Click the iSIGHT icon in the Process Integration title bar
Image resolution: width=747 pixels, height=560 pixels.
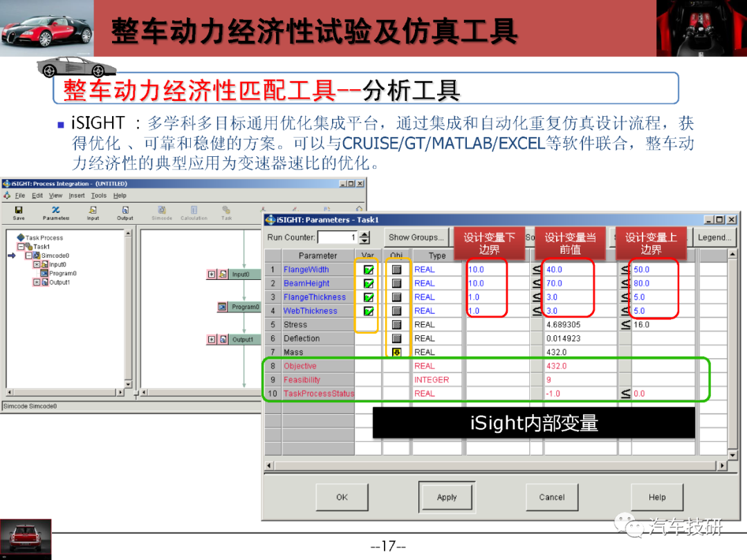[x=6, y=183]
